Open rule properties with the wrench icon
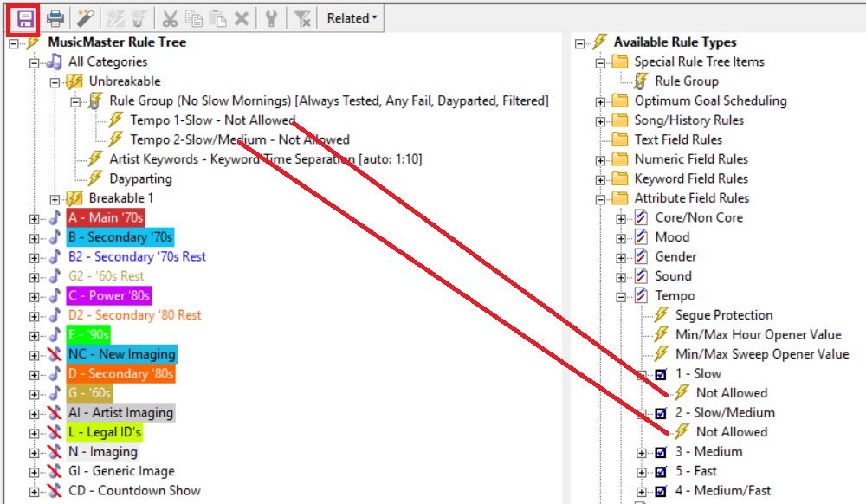The width and height of the screenshot is (866, 504). coord(271,19)
